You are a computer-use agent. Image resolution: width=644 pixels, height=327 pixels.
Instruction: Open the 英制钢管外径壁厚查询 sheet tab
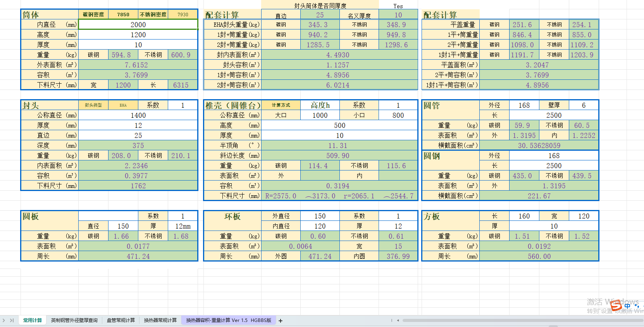tap(74, 320)
